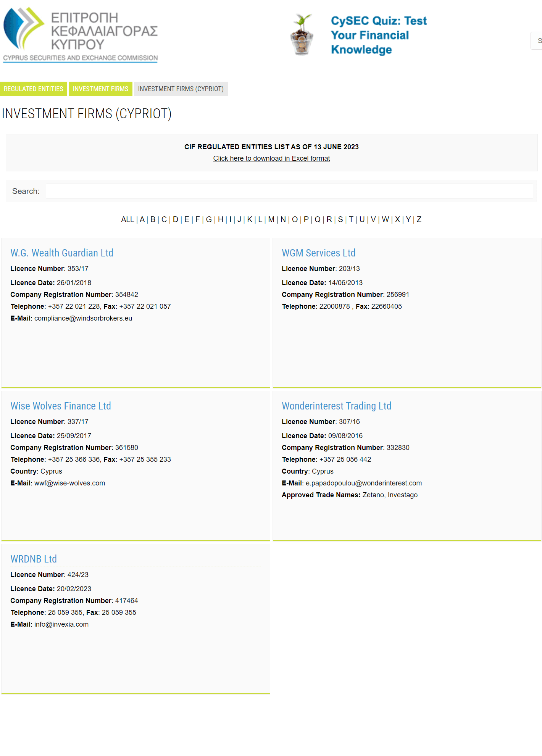The height and width of the screenshot is (756, 542).
Task: Select licence number 203/13
Action: pos(349,269)
